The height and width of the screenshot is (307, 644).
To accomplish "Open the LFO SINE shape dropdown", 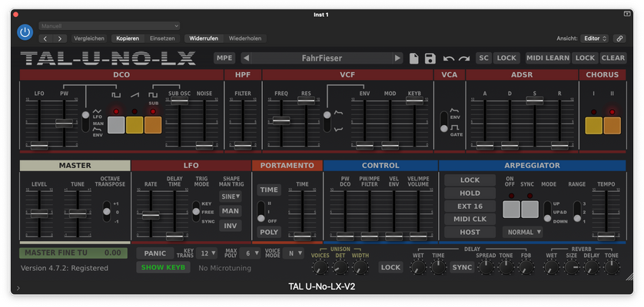I will coord(231,196).
